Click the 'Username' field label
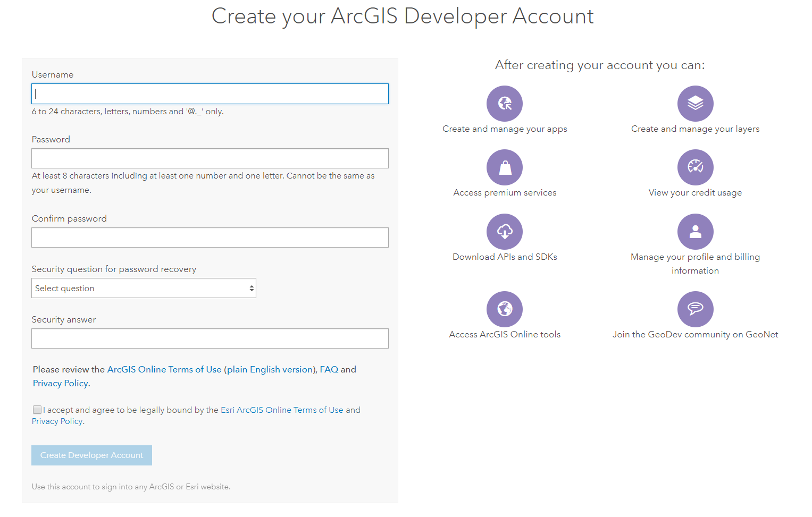The height and width of the screenshot is (517, 812). 53,74
